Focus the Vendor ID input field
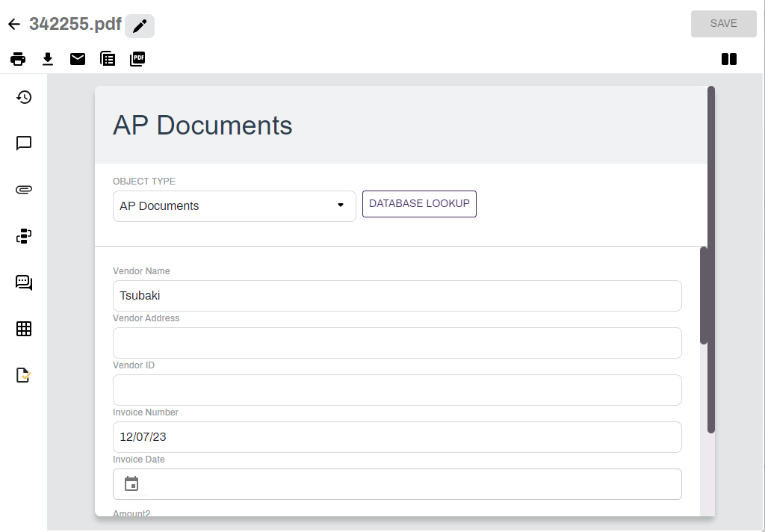Image resolution: width=765 pixels, height=532 pixels. coord(397,390)
